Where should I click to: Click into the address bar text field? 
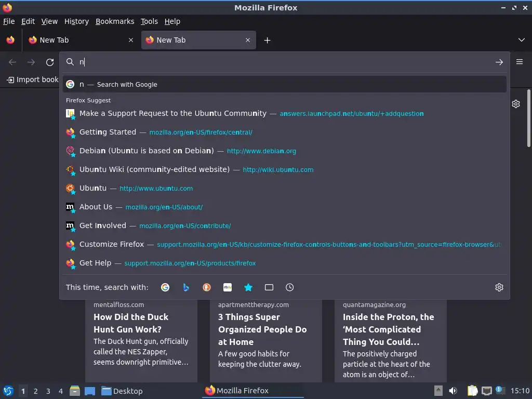coord(284,62)
